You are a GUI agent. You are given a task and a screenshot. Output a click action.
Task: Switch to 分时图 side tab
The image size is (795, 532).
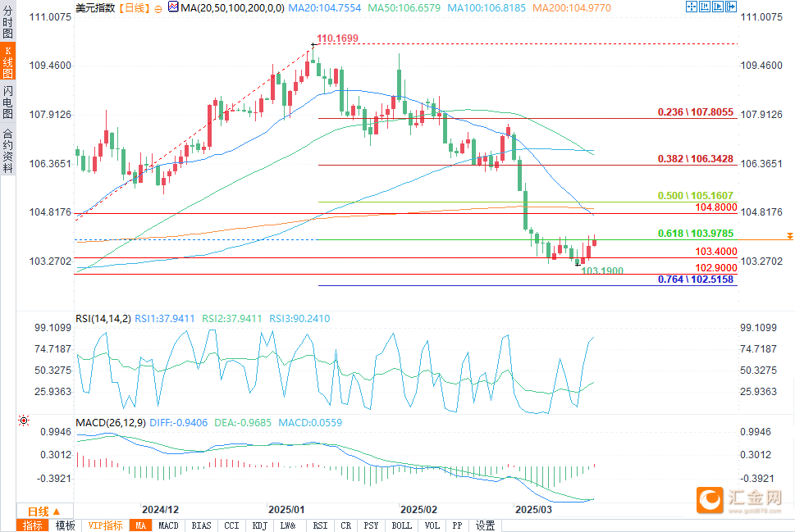tap(7, 21)
